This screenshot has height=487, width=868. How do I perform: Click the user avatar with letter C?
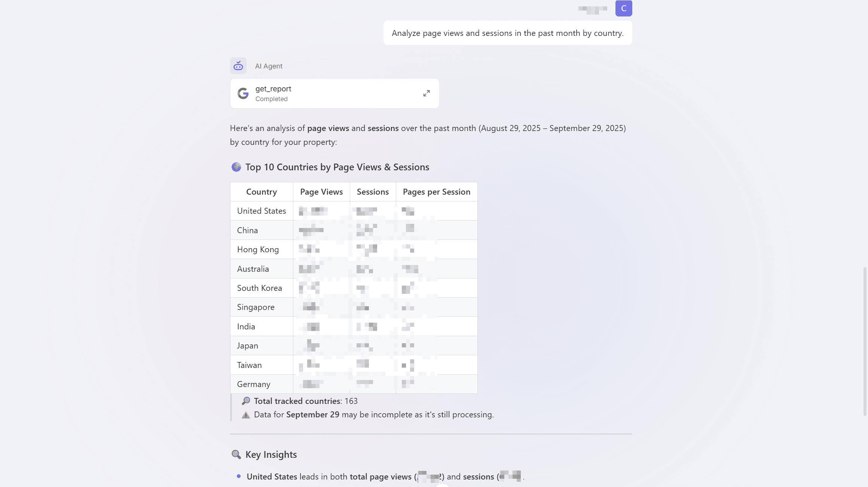(623, 8)
